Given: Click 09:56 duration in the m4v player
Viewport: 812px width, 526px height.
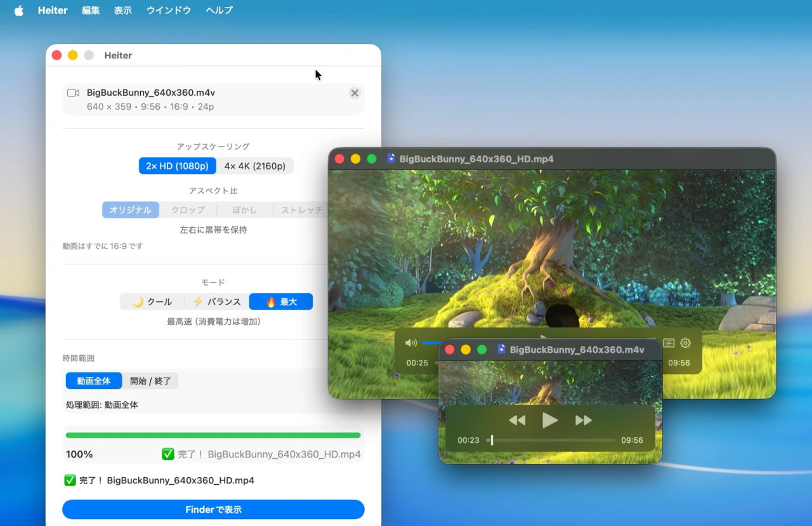Looking at the screenshot, I should [632, 440].
